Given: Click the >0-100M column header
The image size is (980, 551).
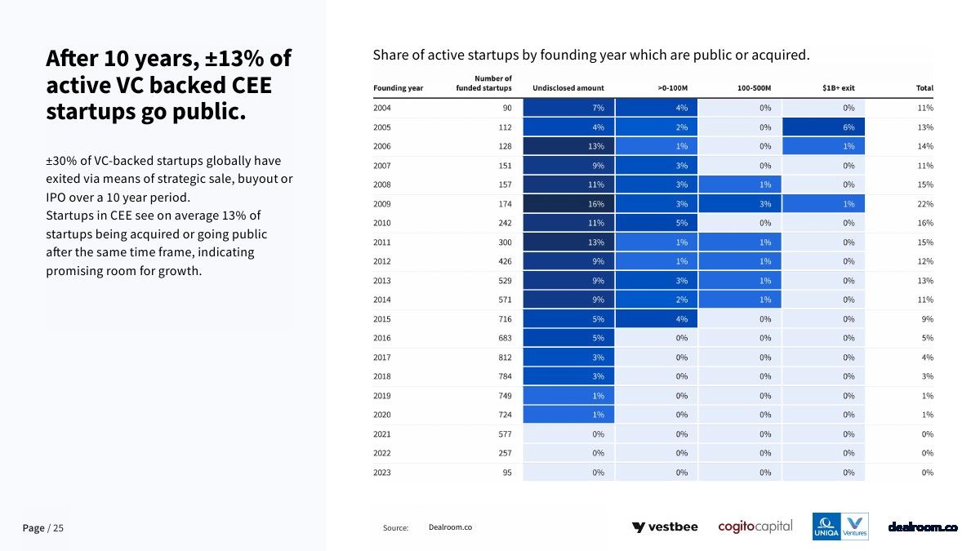Looking at the screenshot, I should point(673,88).
